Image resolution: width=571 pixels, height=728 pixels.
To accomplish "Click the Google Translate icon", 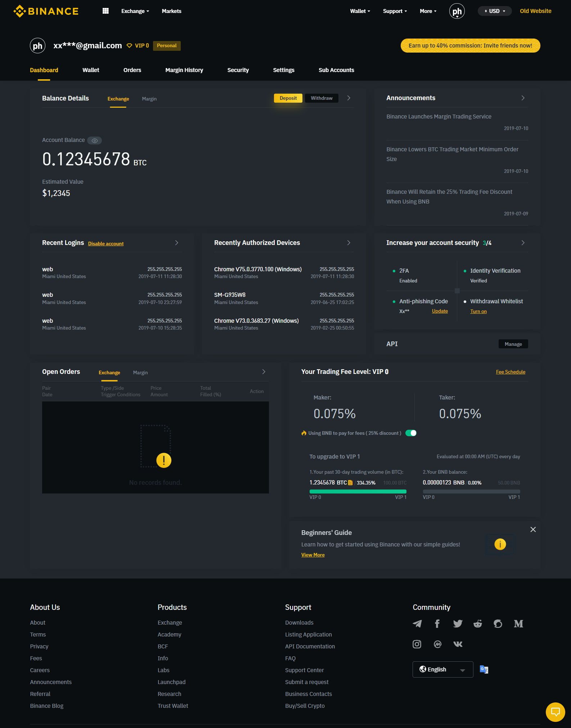I will [x=484, y=669].
